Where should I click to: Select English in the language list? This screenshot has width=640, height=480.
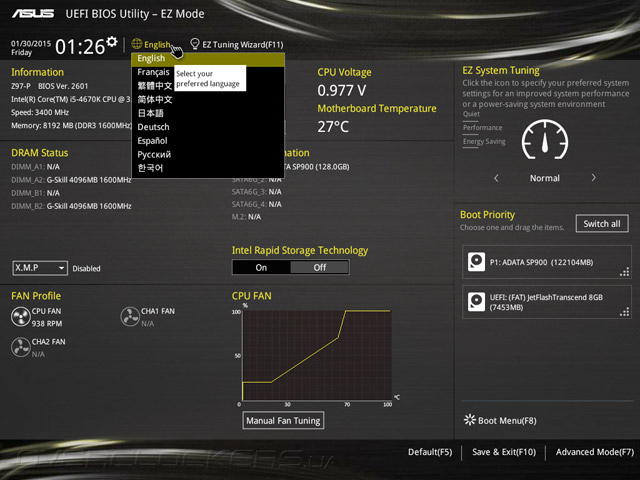pos(208,59)
